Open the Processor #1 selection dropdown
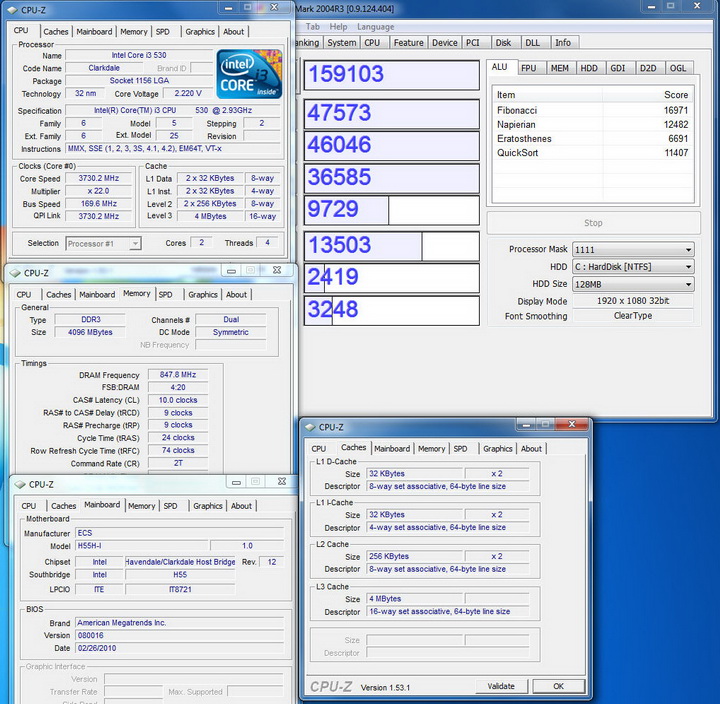Viewport: 720px width, 704px height. point(103,243)
